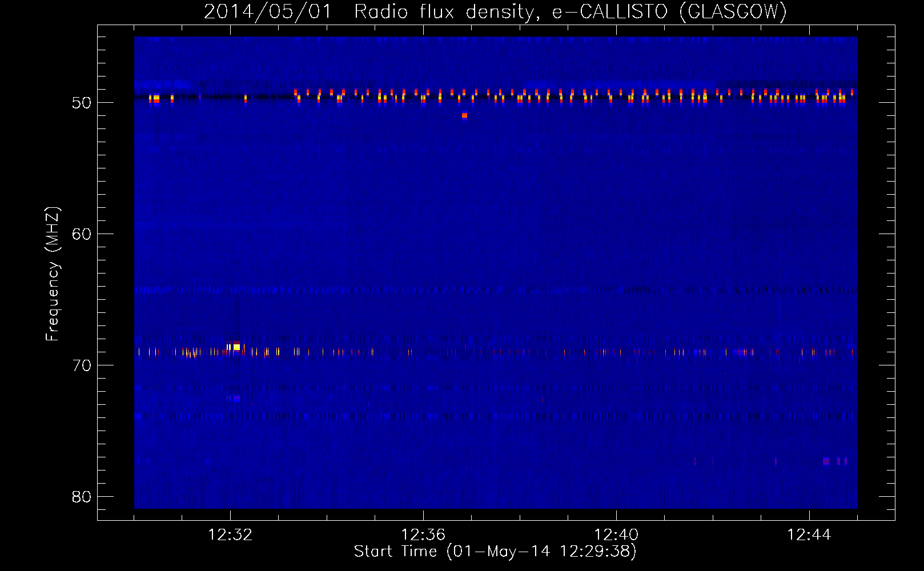Click the bright yellow burst near 69 MHz at 12:32
The height and width of the screenshot is (571, 924).
(x=236, y=347)
